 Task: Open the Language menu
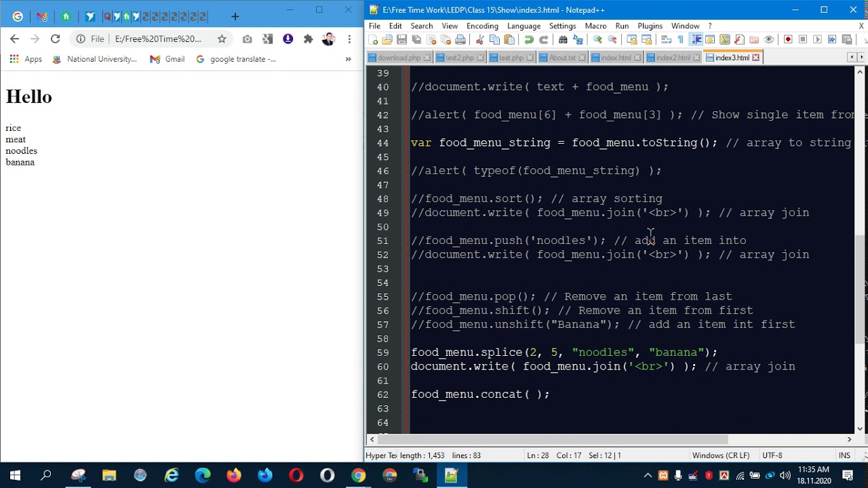(x=524, y=26)
